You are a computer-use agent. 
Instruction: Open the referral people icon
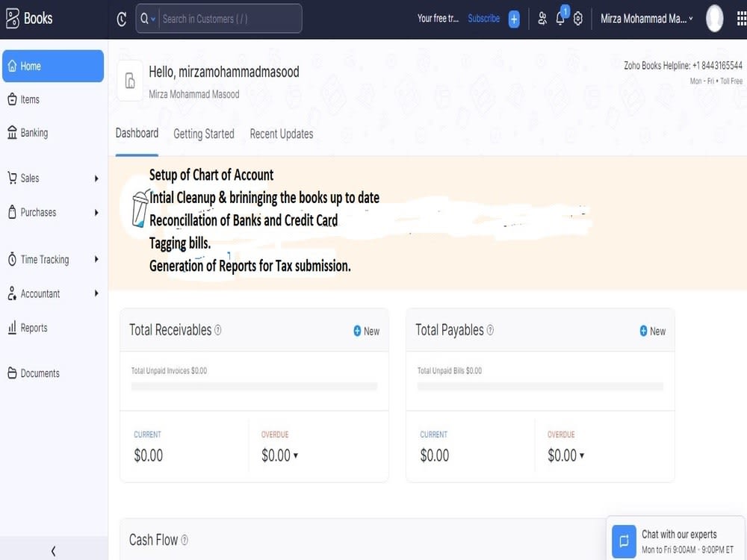point(542,19)
